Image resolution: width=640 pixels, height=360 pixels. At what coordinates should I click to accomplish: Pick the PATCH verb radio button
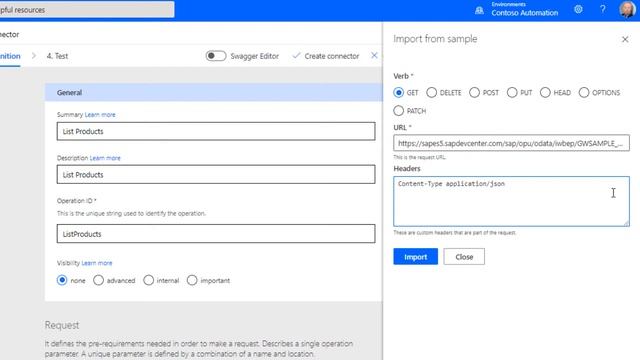click(x=399, y=111)
